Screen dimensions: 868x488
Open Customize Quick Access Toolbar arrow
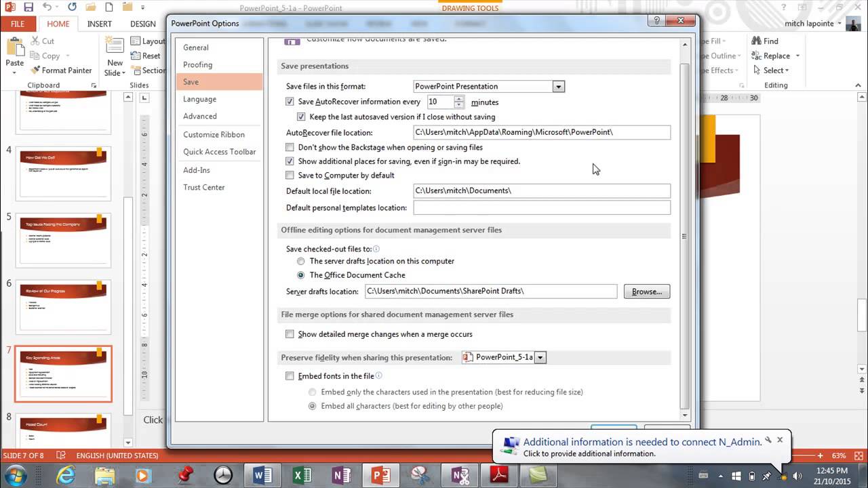[142, 7]
